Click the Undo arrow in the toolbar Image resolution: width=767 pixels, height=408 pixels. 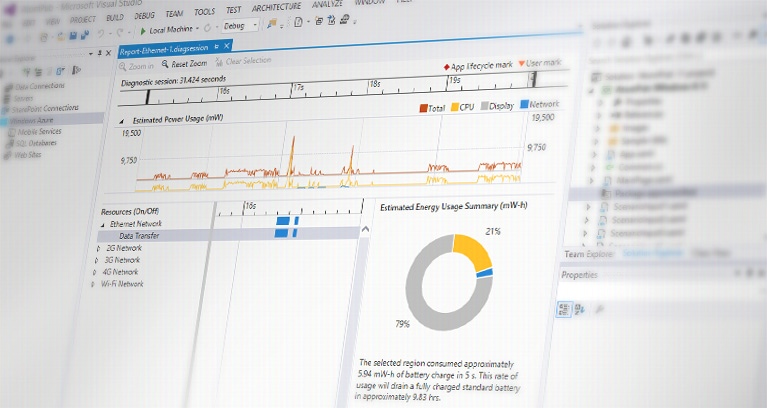[x=101, y=34]
